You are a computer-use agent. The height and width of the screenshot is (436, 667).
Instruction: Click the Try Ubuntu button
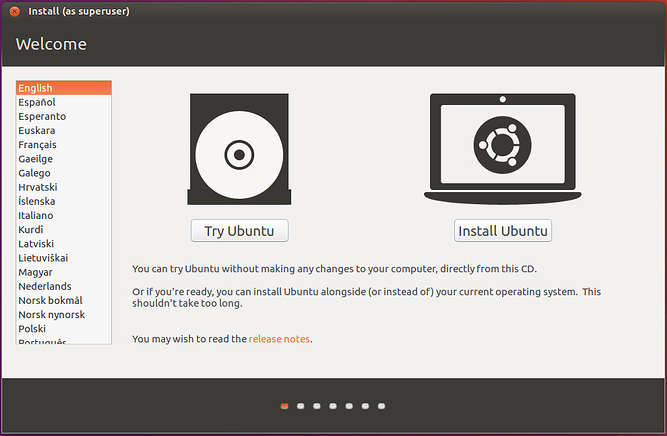[239, 231]
